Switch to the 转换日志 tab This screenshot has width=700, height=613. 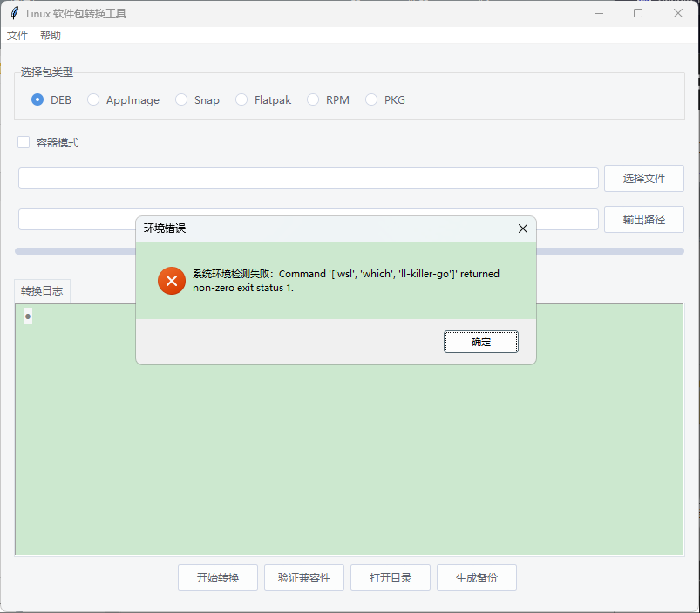click(42, 291)
